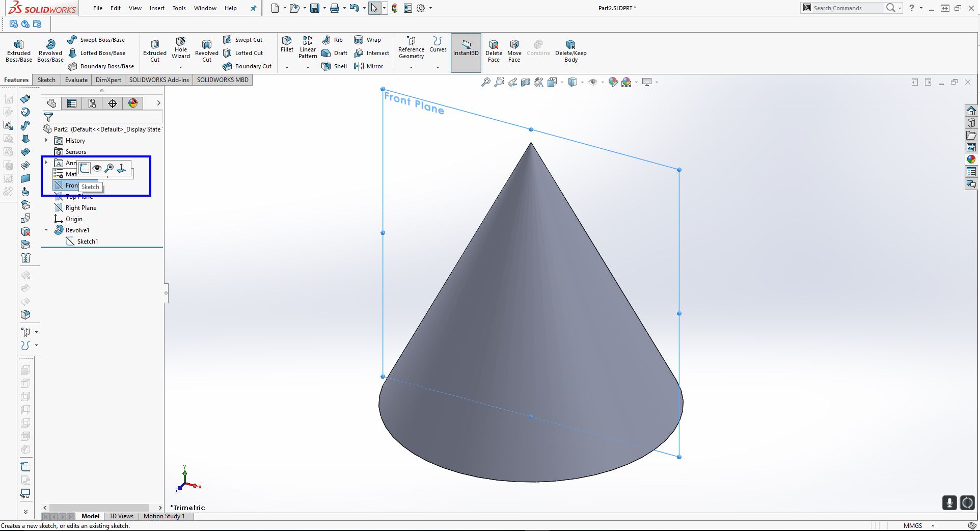Image resolution: width=980 pixels, height=531 pixels.
Task: Toggle Front Plane visibility eye icon
Action: tap(97, 168)
